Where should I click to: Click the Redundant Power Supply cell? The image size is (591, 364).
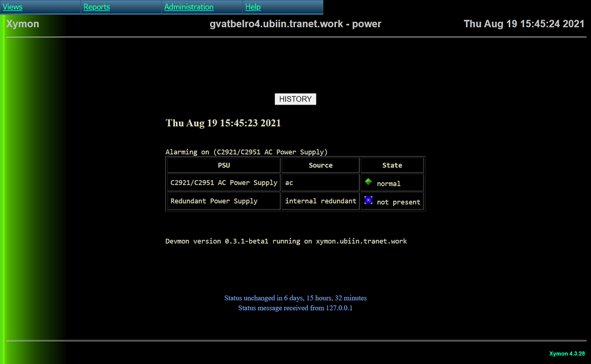tap(214, 201)
